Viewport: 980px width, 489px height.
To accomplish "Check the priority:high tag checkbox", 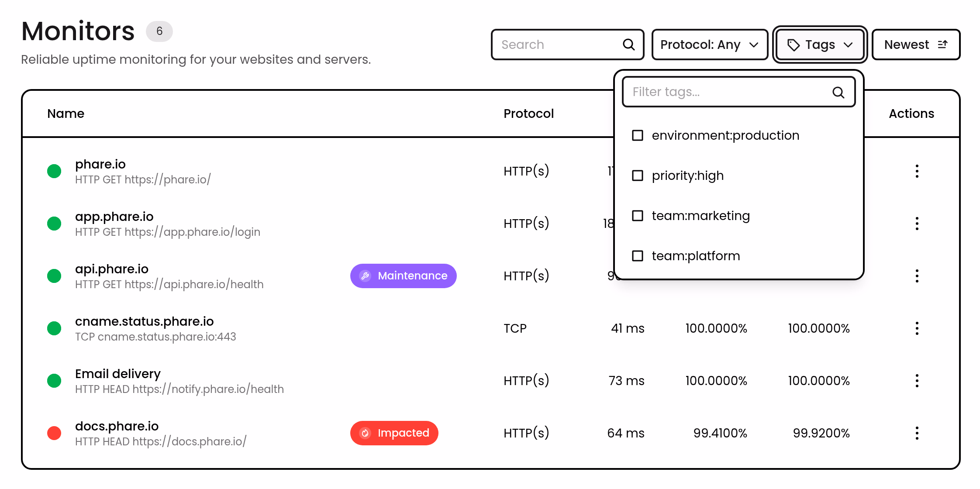I will [638, 176].
